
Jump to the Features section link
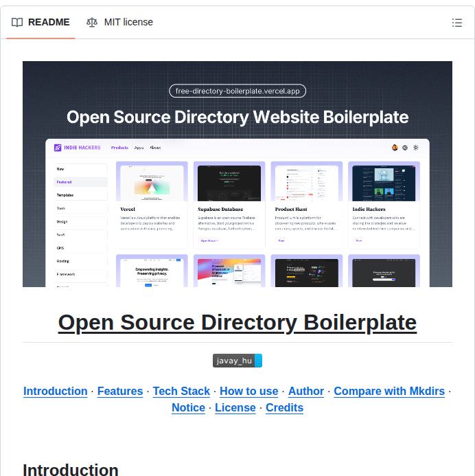tap(120, 392)
